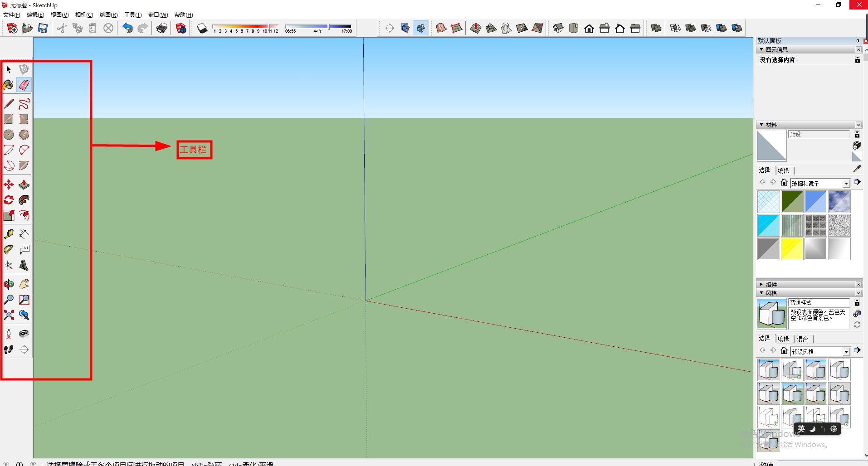Select the Pie arc tool

[x=24, y=165]
